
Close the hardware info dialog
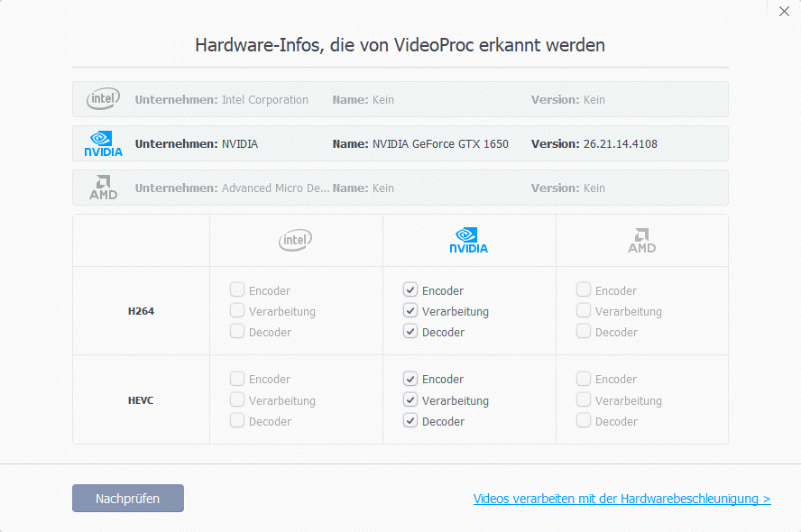pyautogui.click(x=784, y=11)
